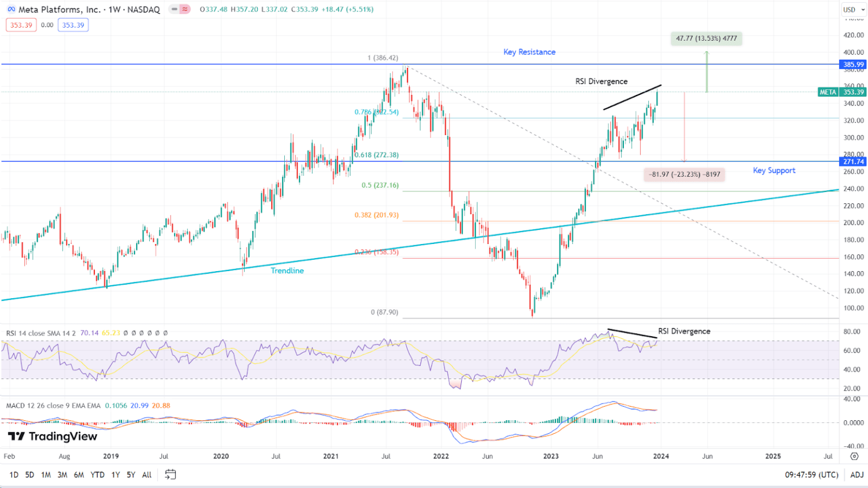Click the 271.74 price scale label
Screen dimensions: 868x488
coord(853,162)
